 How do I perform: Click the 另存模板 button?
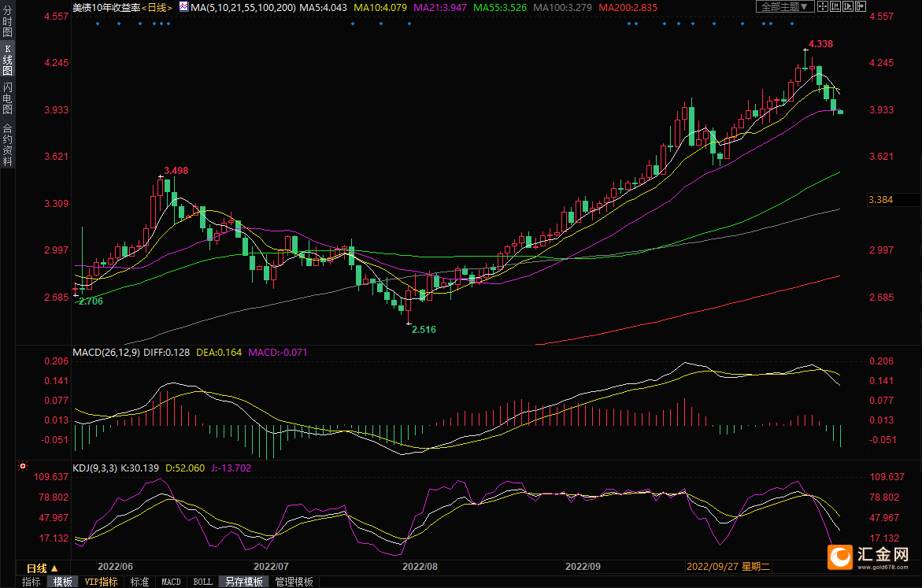pos(243,582)
